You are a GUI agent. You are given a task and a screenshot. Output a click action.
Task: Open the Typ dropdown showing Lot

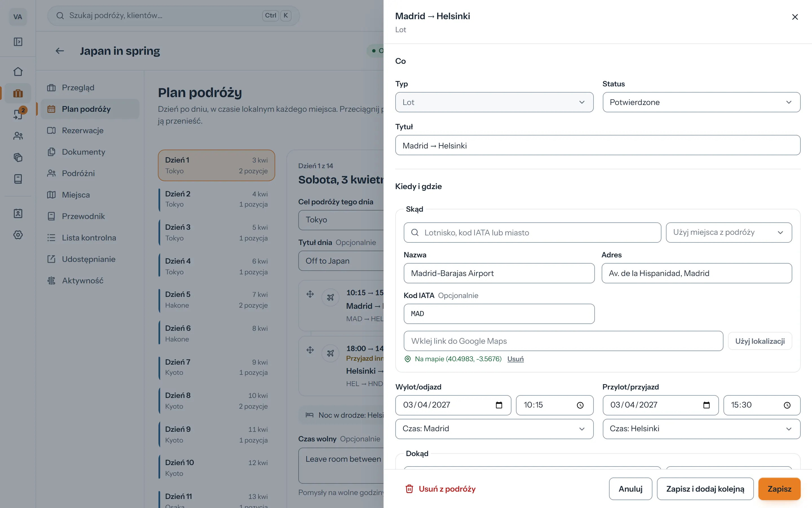click(x=494, y=102)
